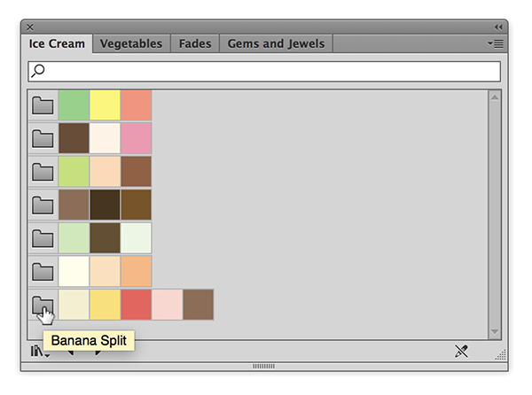Screen dimensions: 532x395
Task: Click the panel resize grip corner
Action: coord(501,354)
